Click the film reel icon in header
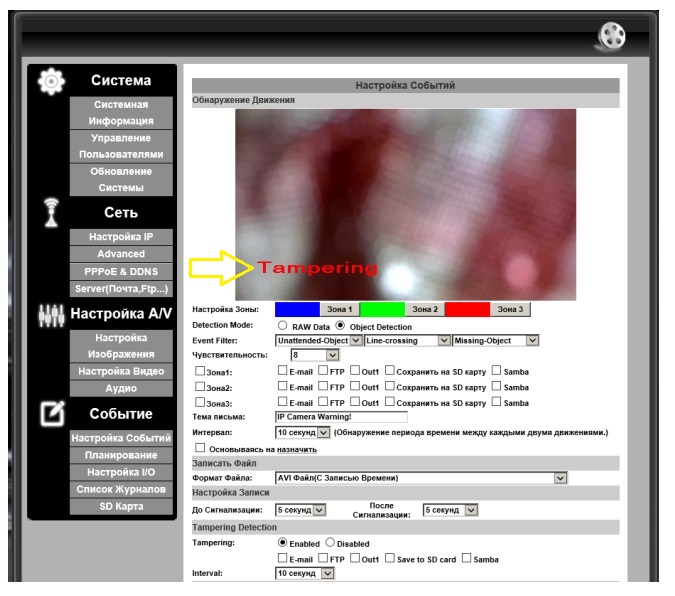Viewport: 675px width, 596px height. [612, 37]
